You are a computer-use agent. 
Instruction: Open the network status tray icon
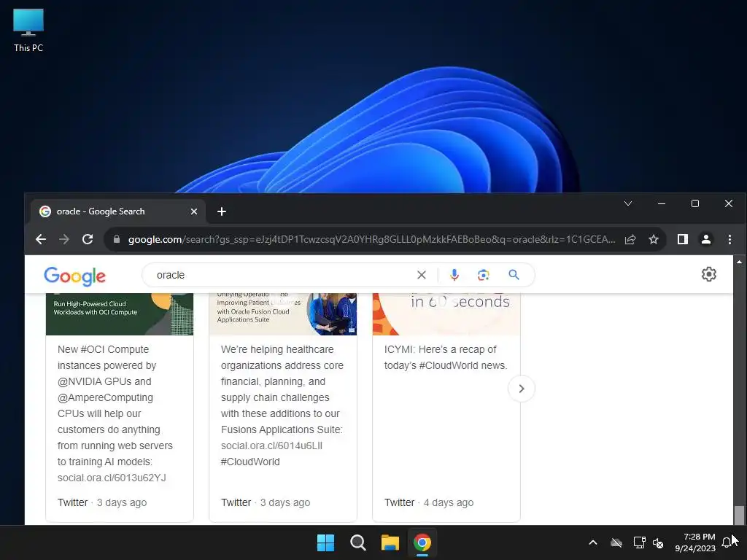639,542
